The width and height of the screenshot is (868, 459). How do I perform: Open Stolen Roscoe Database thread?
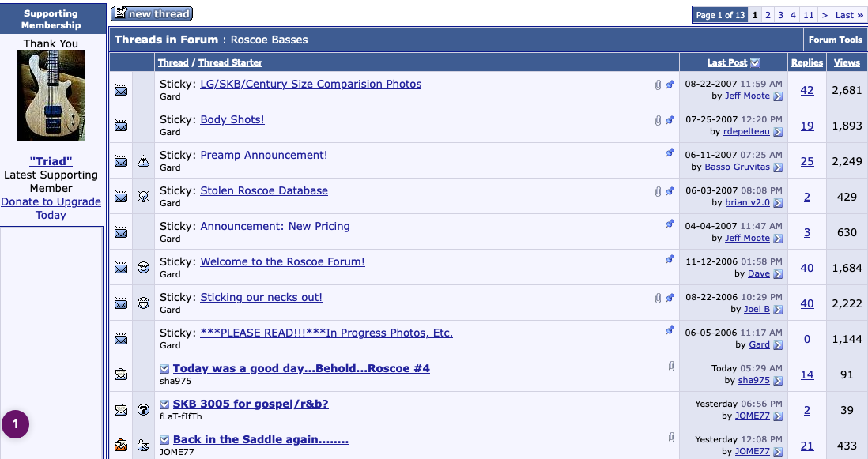(264, 190)
